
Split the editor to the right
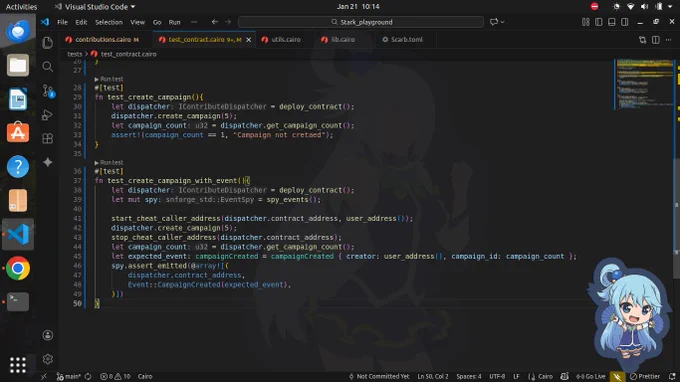click(x=656, y=40)
